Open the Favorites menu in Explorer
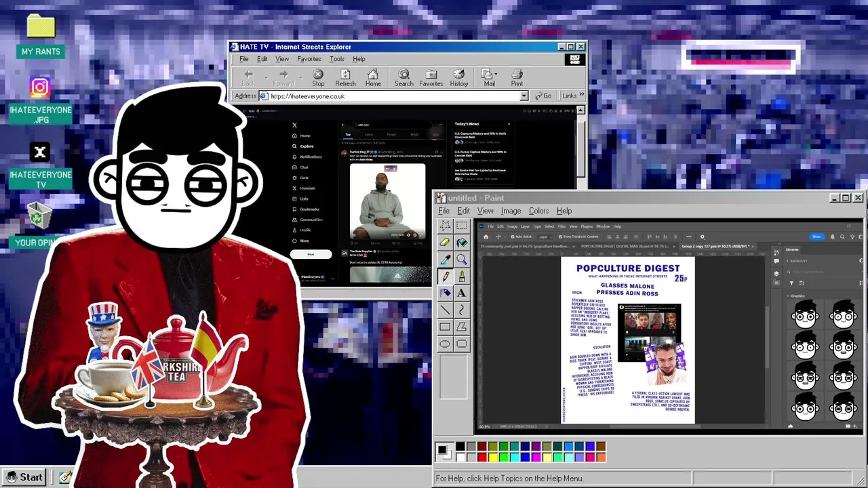 click(x=309, y=59)
